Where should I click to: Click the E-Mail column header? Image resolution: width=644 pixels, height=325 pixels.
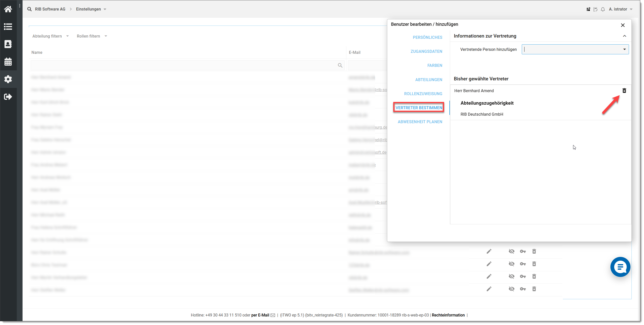pyautogui.click(x=354, y=52)
